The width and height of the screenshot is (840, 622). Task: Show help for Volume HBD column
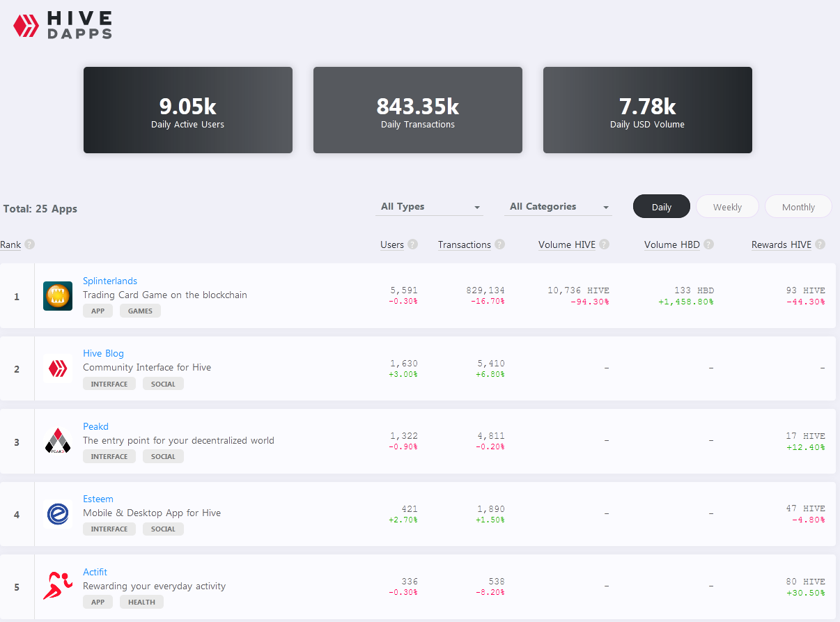coord(708,244)
